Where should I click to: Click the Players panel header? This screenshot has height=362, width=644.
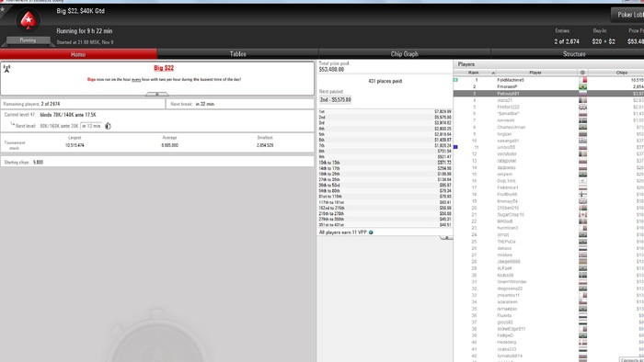548,64
